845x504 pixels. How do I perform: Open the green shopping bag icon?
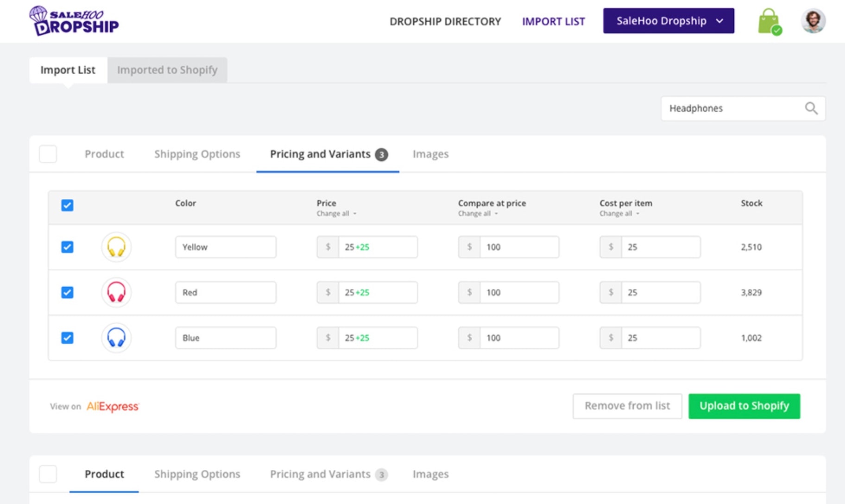click(x=769, y=21)
